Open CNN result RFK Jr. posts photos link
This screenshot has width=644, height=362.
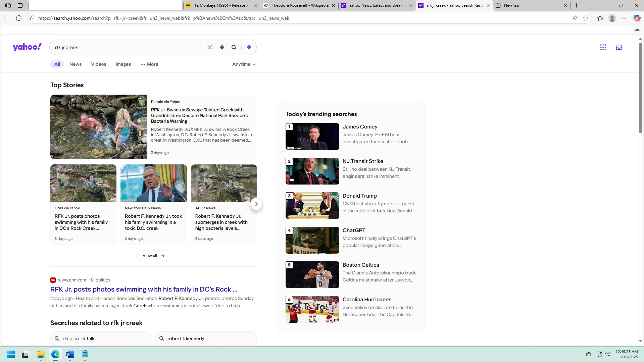[x=144, y=289]
